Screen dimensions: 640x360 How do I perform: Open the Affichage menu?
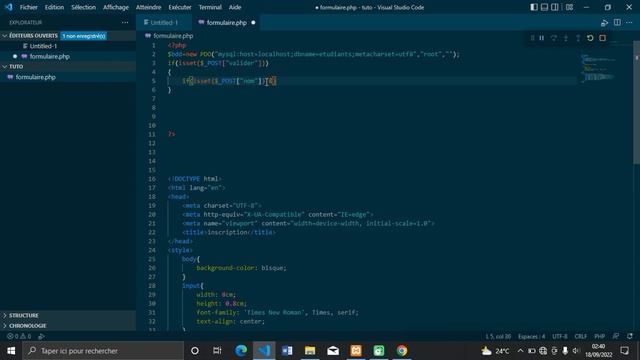116,7
